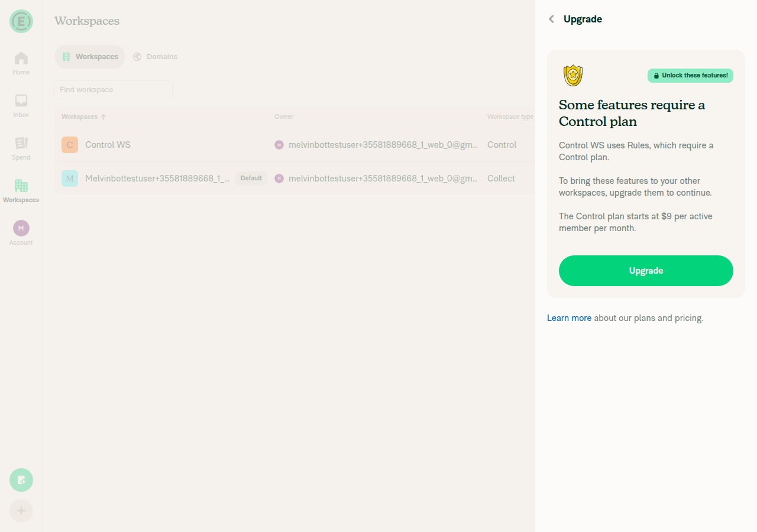
Task: Click the Upgrade button
Action: click(x=646, y=271)
